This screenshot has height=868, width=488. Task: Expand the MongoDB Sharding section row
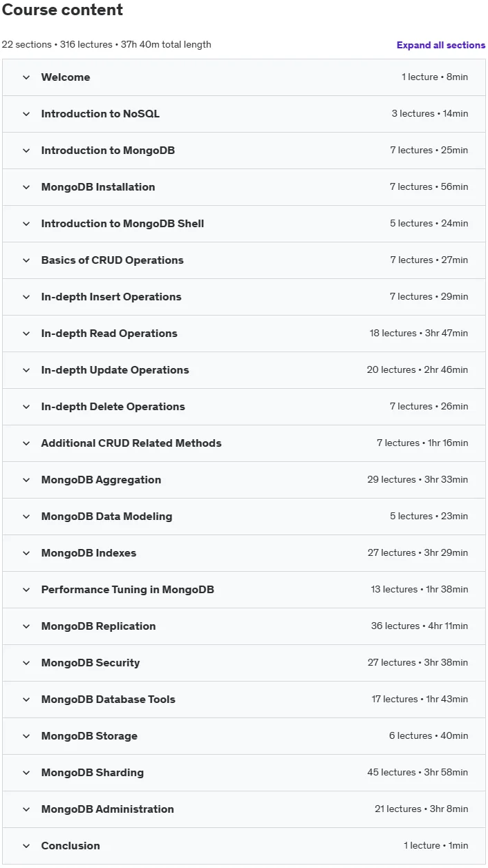[244, 773]
